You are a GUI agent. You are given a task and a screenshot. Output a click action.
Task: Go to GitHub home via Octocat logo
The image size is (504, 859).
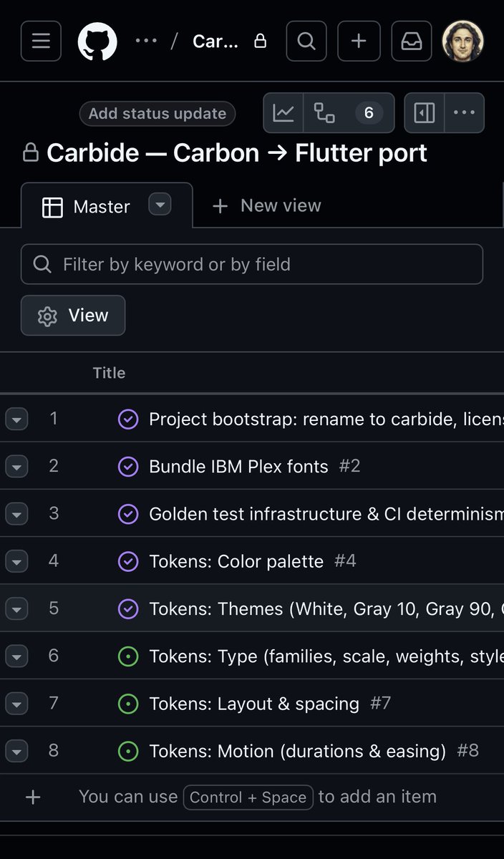point(97,41)
